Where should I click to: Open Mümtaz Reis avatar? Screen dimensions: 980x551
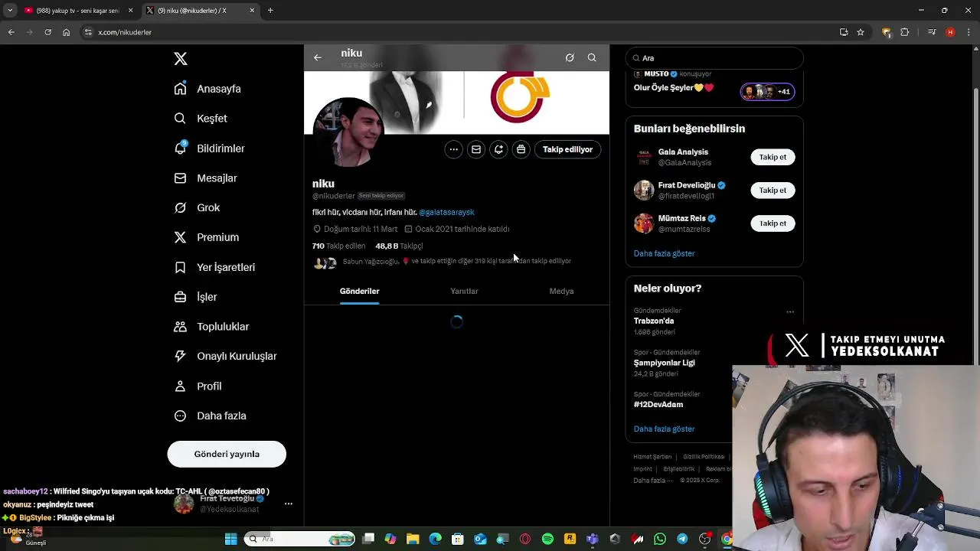(644, 223)
